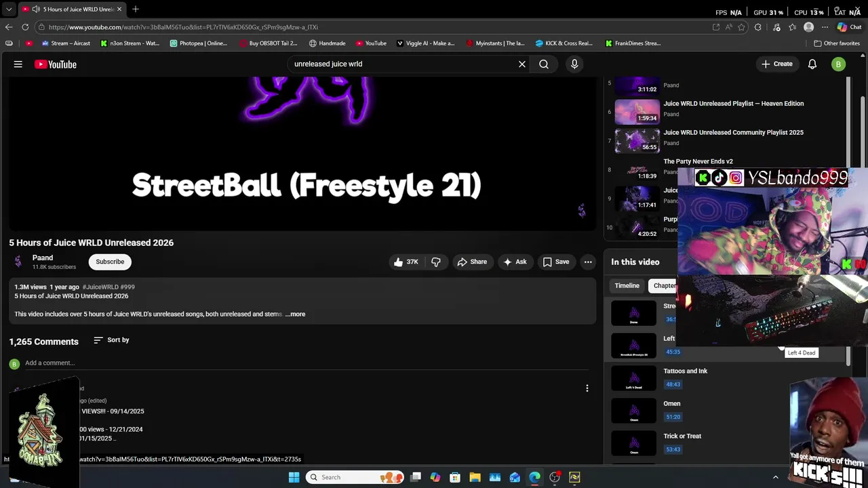Open Edge Settings and more menu

tap(825, 27)
